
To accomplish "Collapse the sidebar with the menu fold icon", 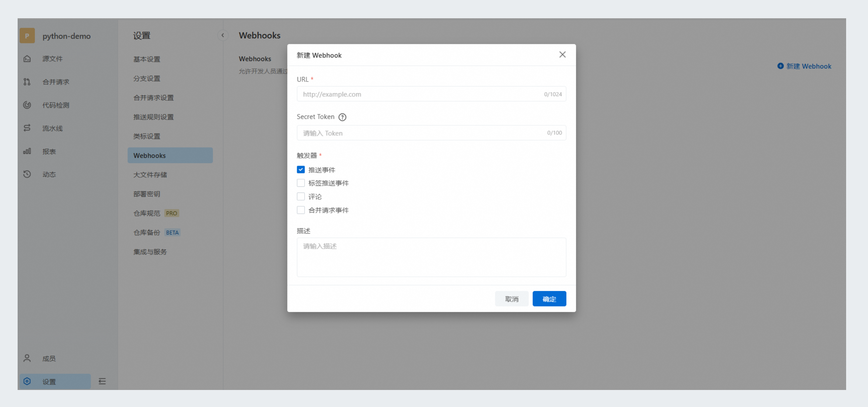I will (102, 381).
